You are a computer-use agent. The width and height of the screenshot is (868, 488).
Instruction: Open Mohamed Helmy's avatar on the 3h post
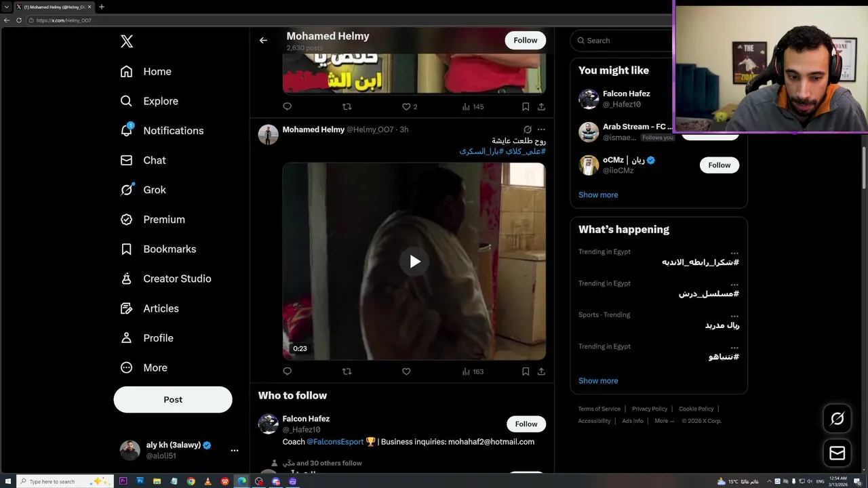click(269, 134)
